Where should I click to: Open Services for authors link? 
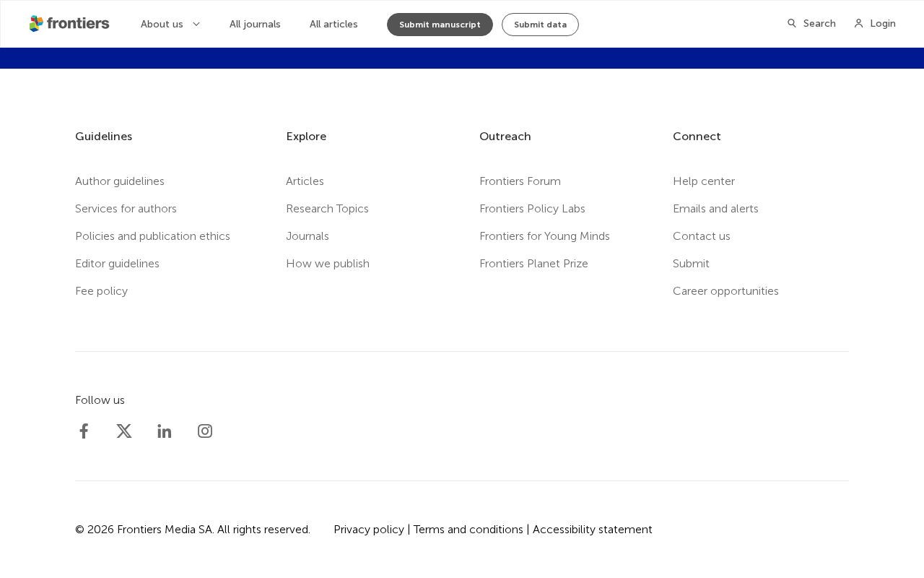(x=126, y=209)
